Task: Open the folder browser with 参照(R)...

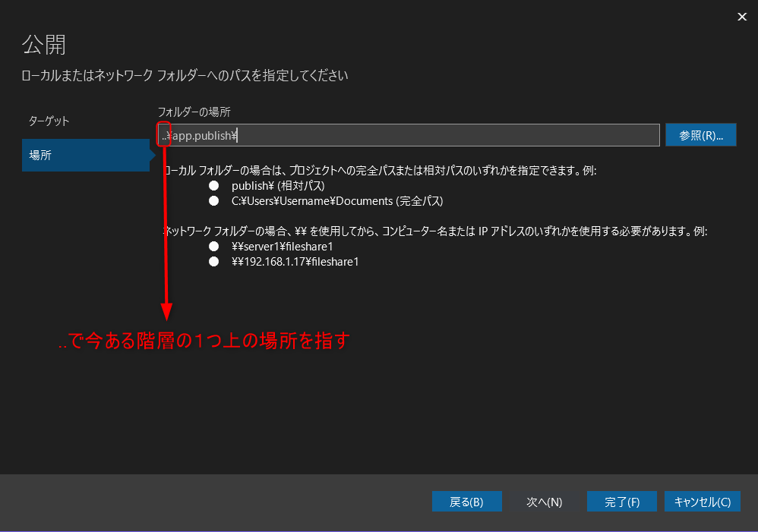Action: point(700,135)
